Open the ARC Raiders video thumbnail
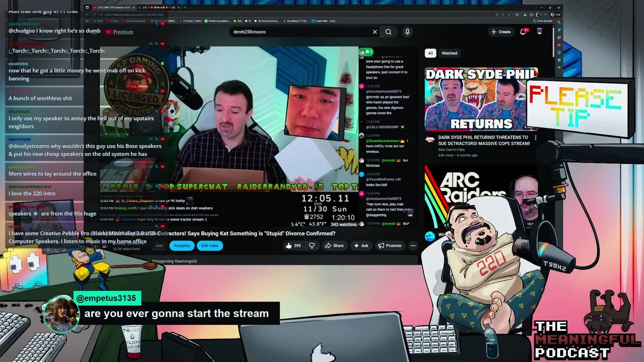Image resolution: width=644 pixels, height=362 pixels. click(481, 196)
